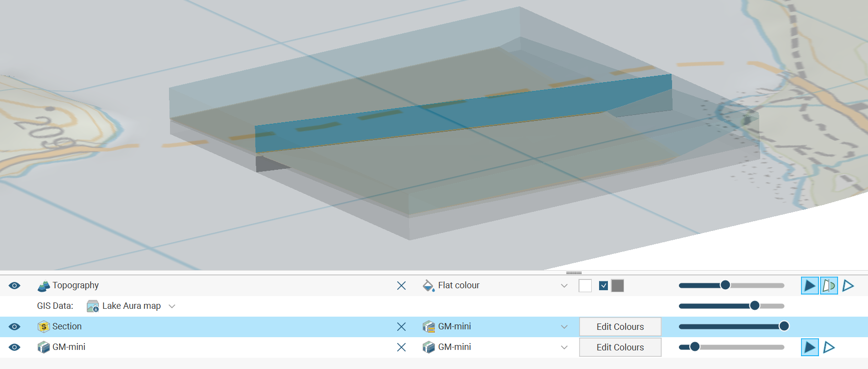Hide the Section layer using eye icon
This screenshot has width=868, height=369.
pyautogui.click(x=15, y=326)
